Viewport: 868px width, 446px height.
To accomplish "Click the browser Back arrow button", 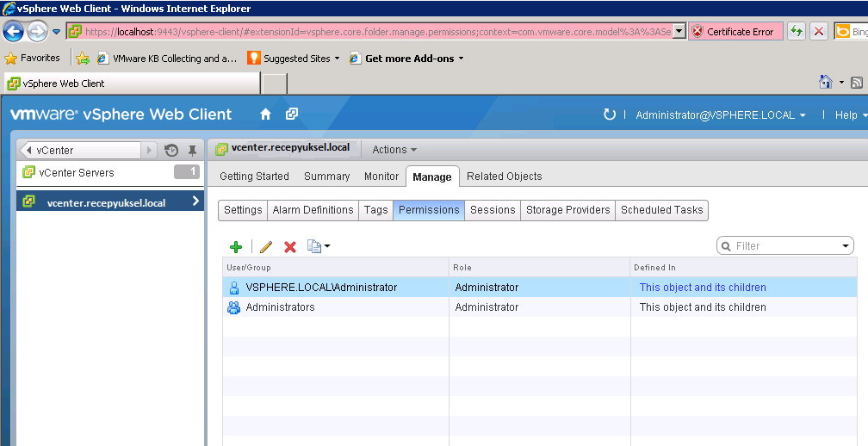I will pos(14,31).
